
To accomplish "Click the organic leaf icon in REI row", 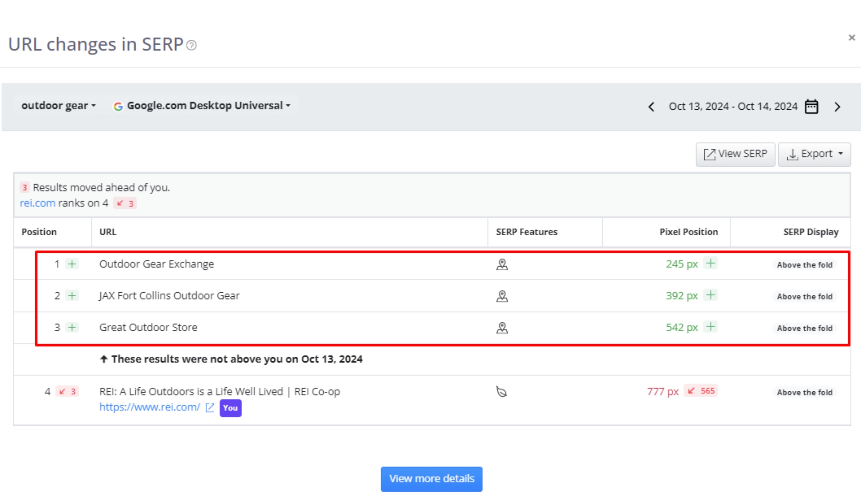I will [x=502, y=392].
